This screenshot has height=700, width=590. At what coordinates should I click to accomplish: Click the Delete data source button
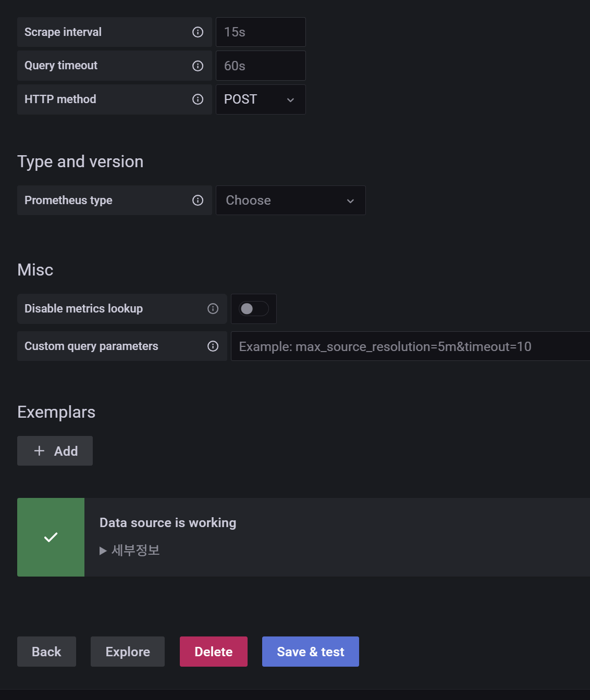pos(214,652)
